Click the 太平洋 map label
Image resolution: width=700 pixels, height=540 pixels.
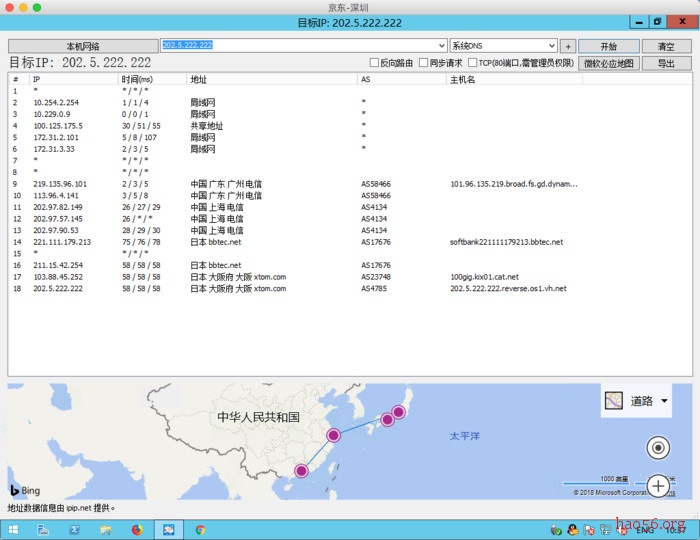[464, 436]
